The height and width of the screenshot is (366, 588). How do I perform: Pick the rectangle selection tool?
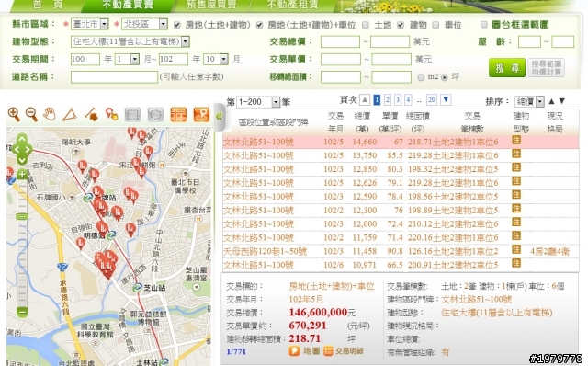(x=132, y=115)
